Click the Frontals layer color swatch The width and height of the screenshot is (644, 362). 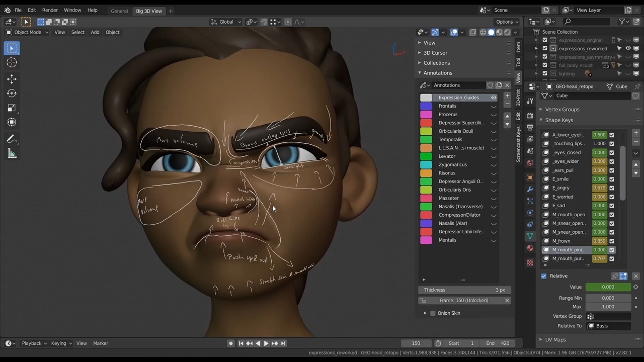click(x=426, y=106)
